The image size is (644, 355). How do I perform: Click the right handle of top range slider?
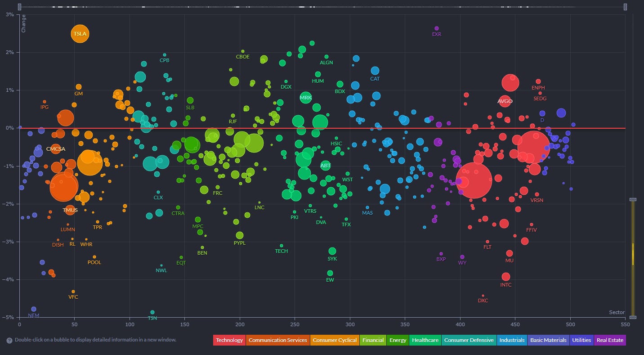coord(625,7)
